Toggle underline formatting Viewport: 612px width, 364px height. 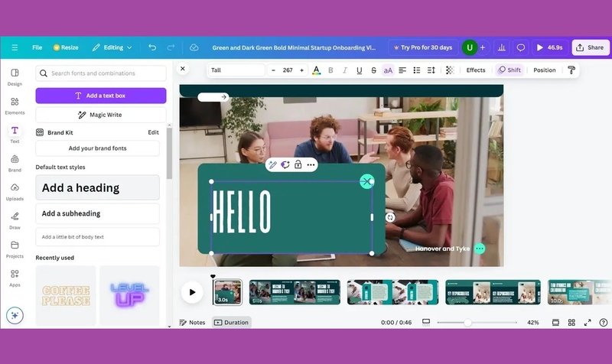pyautogui.click(x=359, y=70)
